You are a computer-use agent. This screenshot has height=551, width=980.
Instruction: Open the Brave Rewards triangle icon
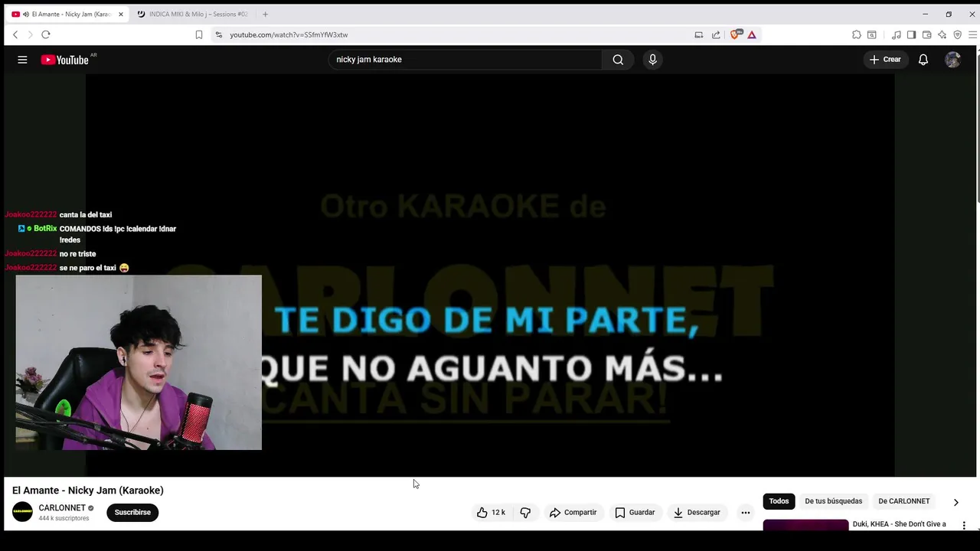tap(752, 34)
